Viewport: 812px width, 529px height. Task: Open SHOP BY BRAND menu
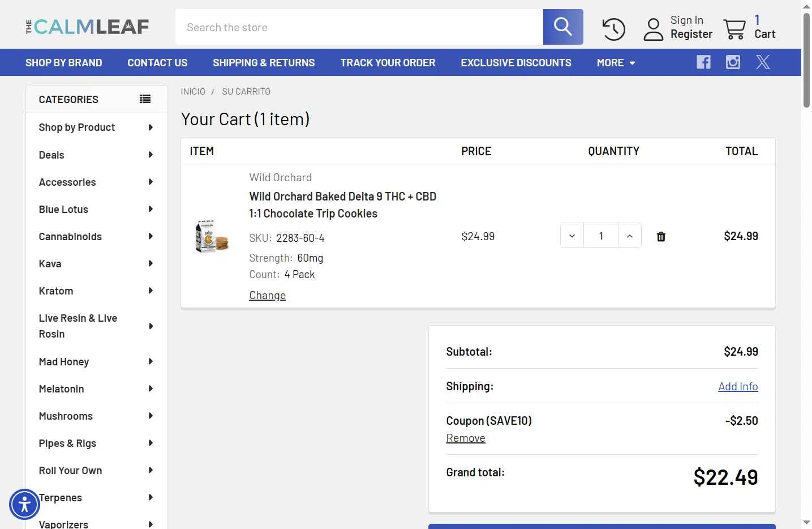64,62
